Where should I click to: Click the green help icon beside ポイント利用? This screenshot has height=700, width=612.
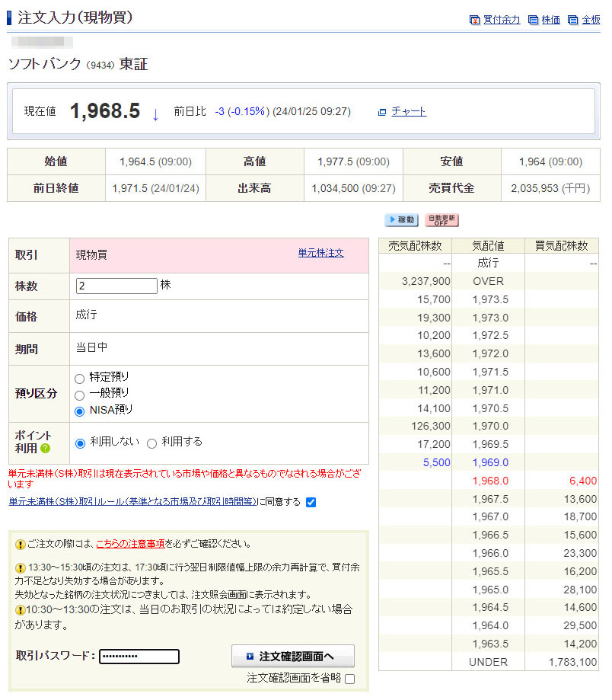coord(45,449)
